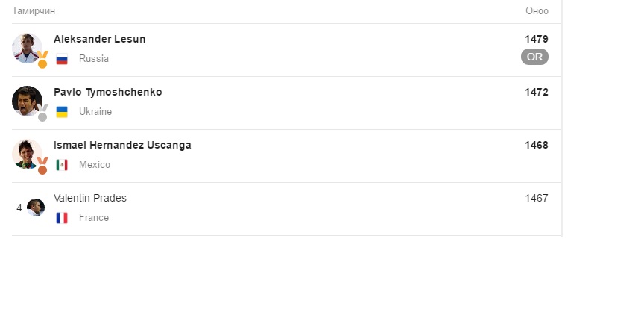Click Pavlo Tymoshchenko's profile photo
The image size is (644, 321).
tap(27, 102)
